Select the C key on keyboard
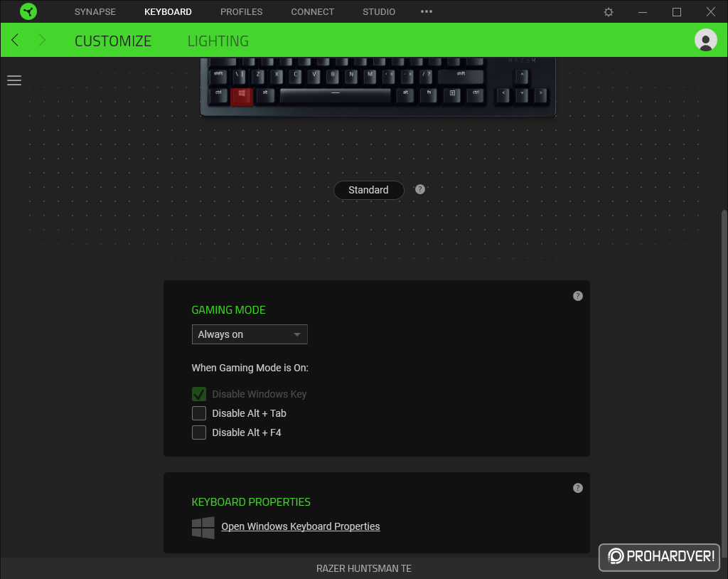728x579 pixels. (295, 76)
